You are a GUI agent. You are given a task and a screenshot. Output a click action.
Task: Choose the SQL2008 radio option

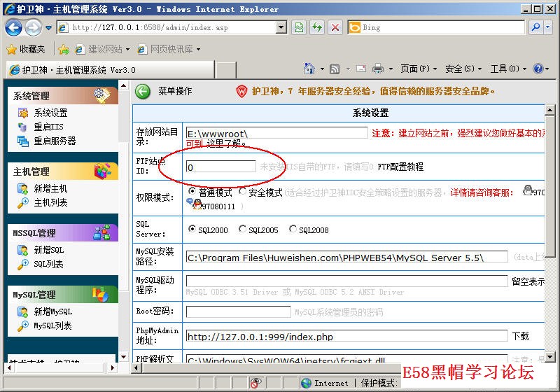293,229
